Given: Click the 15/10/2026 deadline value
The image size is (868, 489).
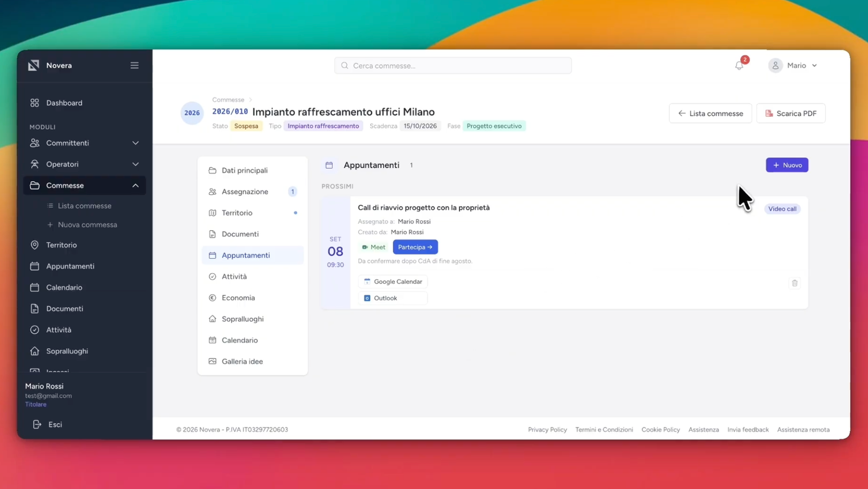Looking at the screenshot, I should pyautogui.click(x=420, y=126).
